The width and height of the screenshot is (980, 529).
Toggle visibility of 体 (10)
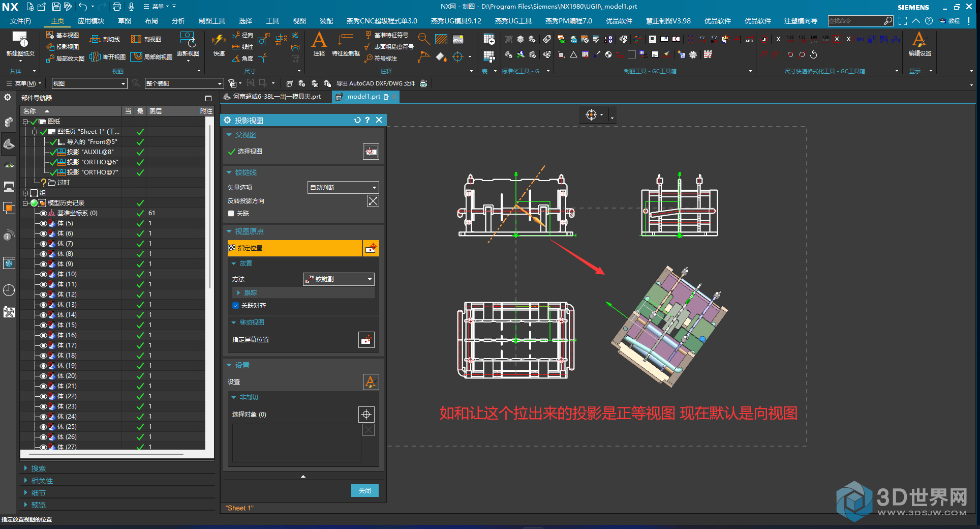(x=44, y=274)
